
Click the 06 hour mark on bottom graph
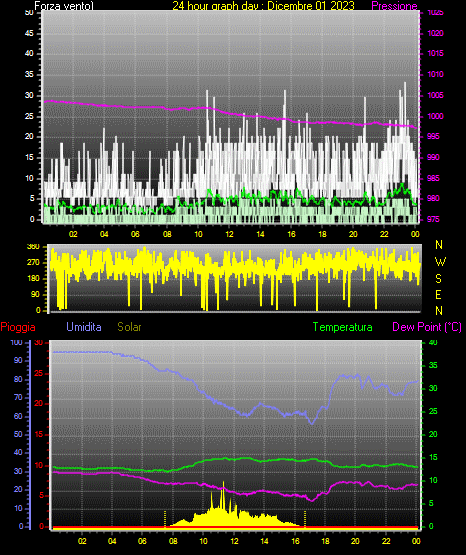(142, 541)
